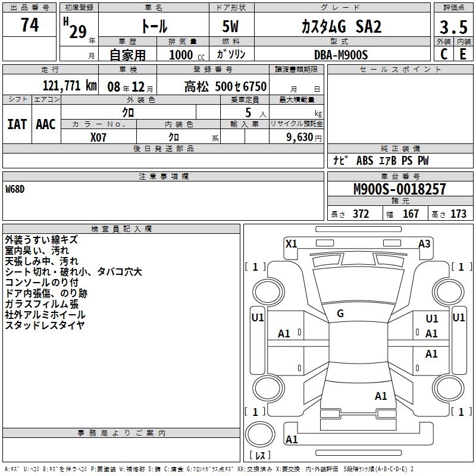Select inspector note 外装うすい線キズ

coord(42,240)
